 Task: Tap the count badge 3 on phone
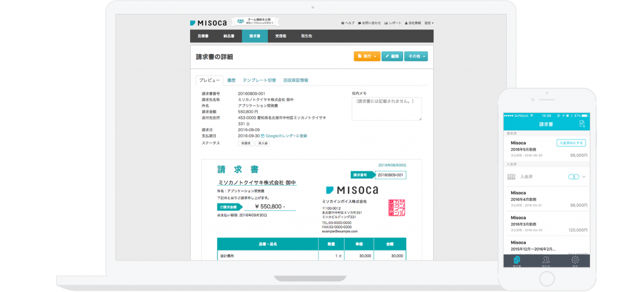[574, 176]
